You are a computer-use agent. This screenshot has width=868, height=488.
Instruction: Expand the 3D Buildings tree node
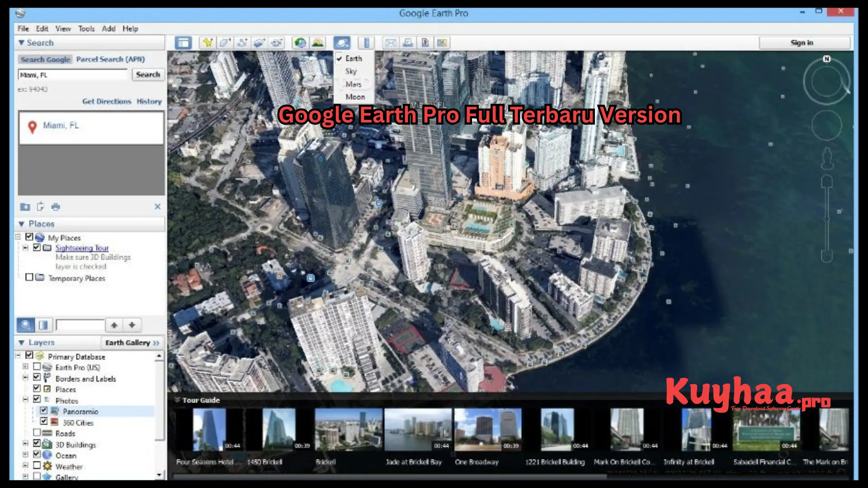point(25,444)
